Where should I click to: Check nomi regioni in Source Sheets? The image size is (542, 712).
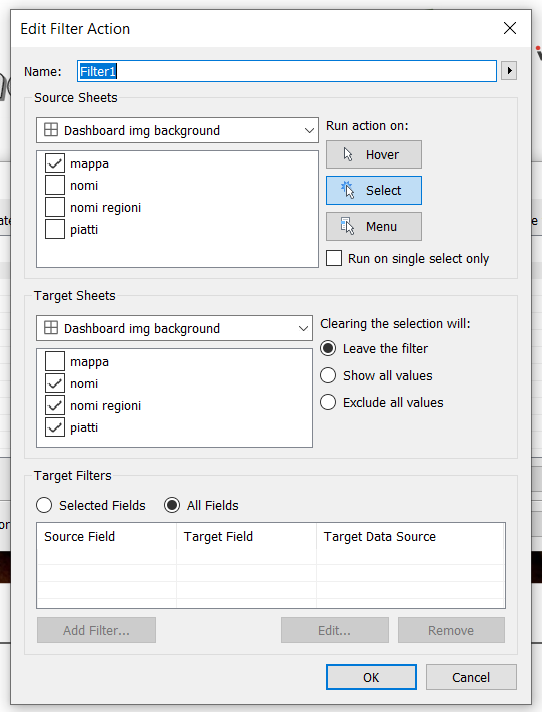click(55, 207)
